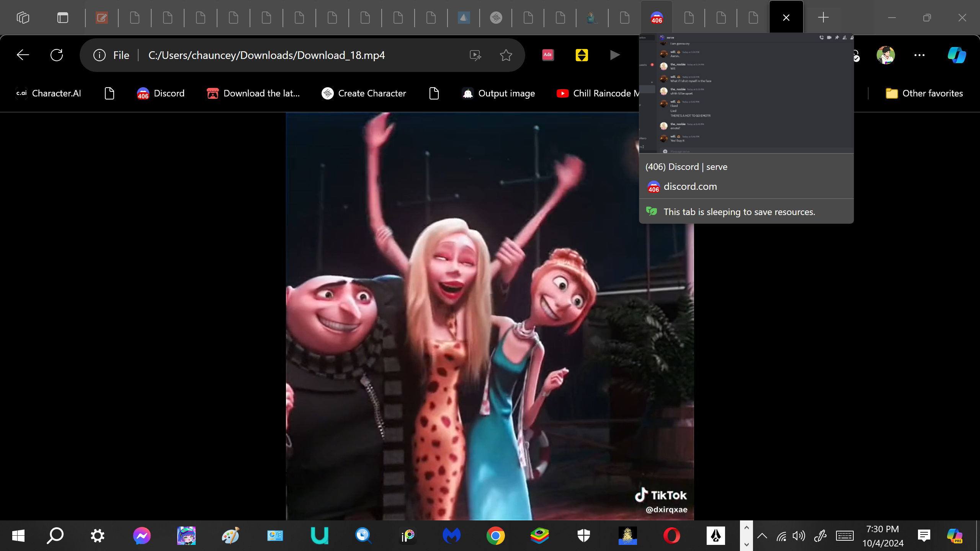Close the active Download_18.mp4 tab
Image resolution: width=980 pixels, height=551 pixels.
(x=786, y=18)
